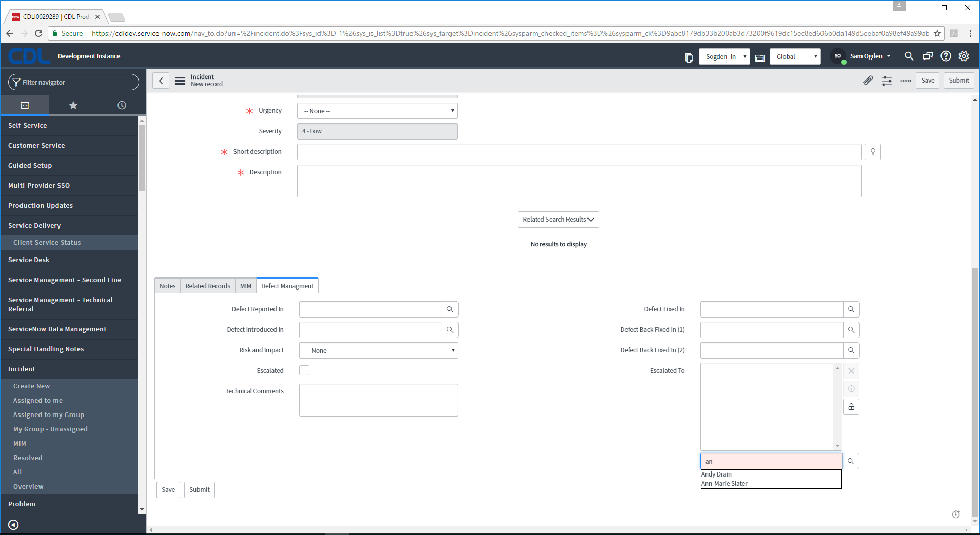Click the more options ellipsis icon
This screenshot has height=535, width=980.
[906, 81]
